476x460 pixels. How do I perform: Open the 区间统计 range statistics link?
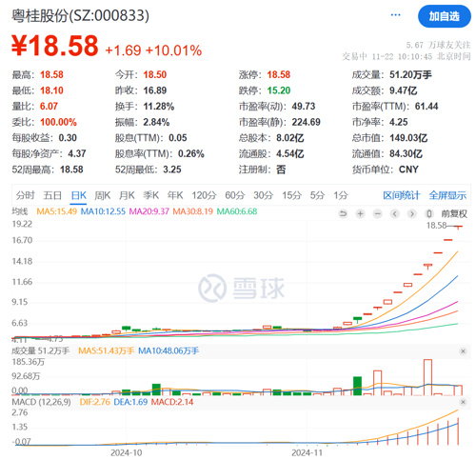[401, 195]
